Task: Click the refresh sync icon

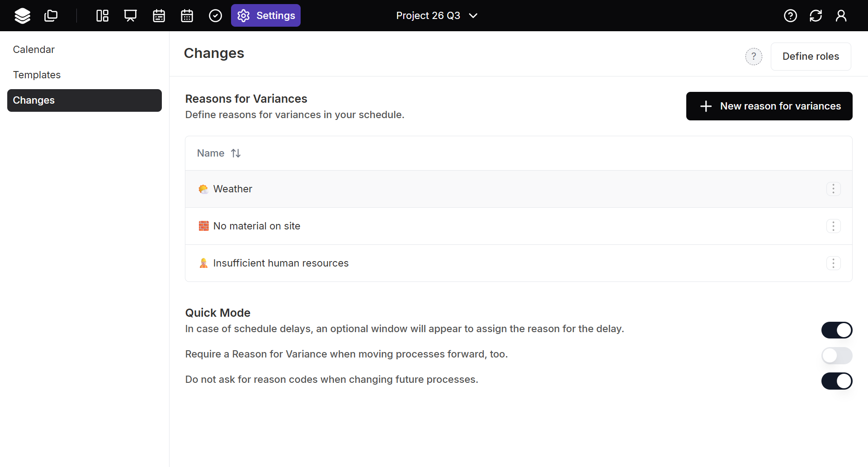Action: tap(816, 16)
